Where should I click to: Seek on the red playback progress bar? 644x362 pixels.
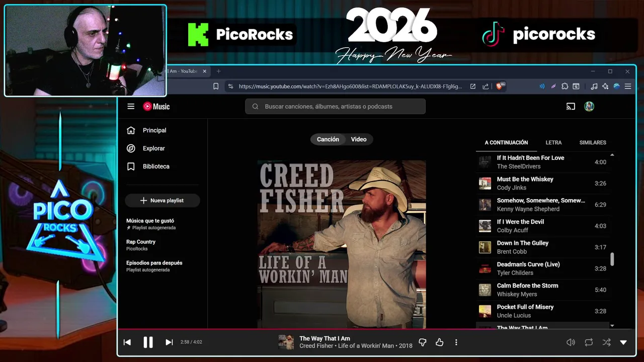[x=376, y=330]
